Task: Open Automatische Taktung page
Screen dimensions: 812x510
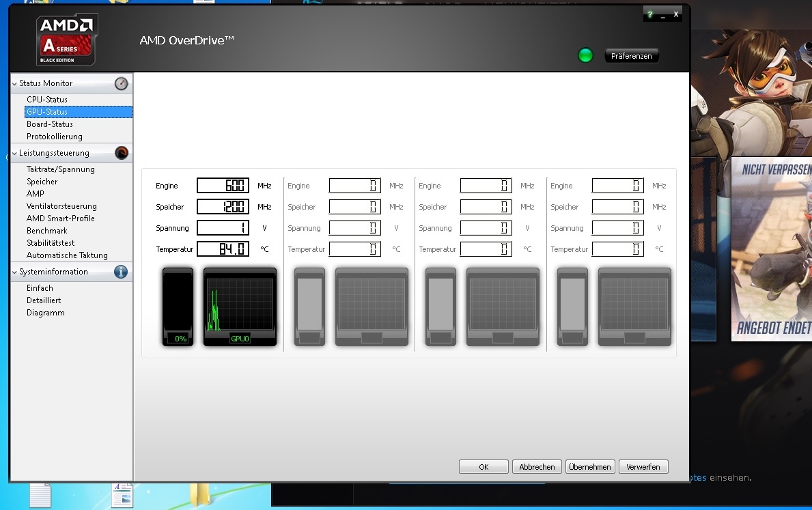Action: point(67,255)
